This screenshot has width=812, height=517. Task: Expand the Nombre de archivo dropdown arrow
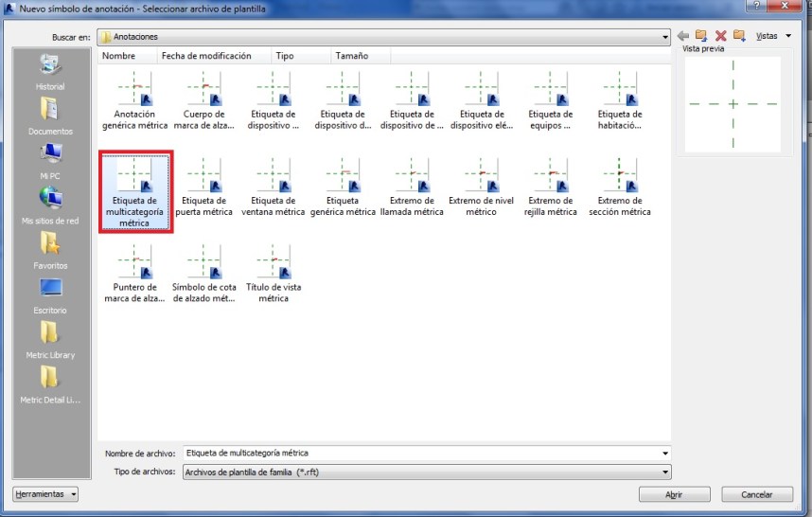point(665,454)
